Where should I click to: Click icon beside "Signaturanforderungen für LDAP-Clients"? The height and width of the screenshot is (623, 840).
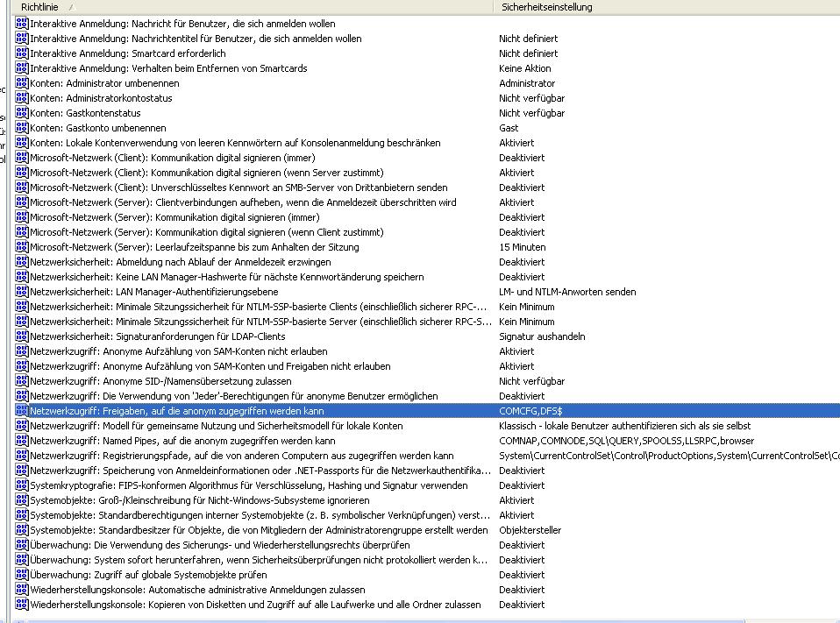pos(21,336)
